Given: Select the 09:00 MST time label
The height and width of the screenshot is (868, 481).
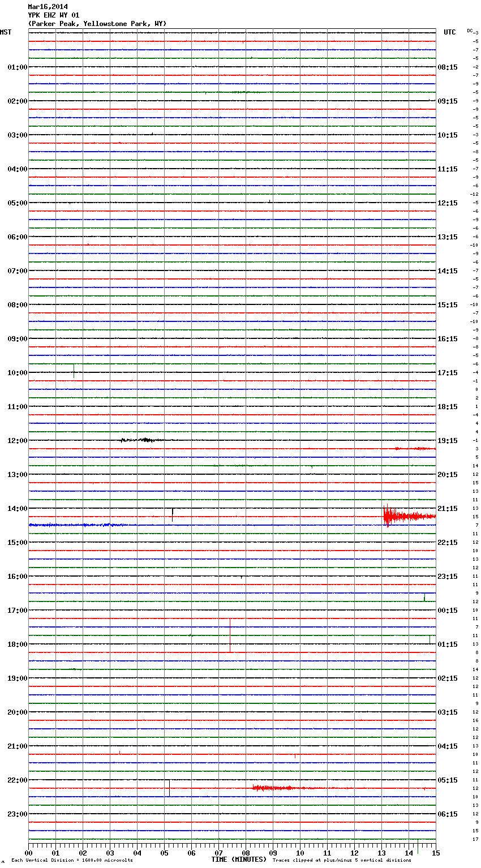Looking at the screenshot, I should pyautogui.click(x=17, y=339).
